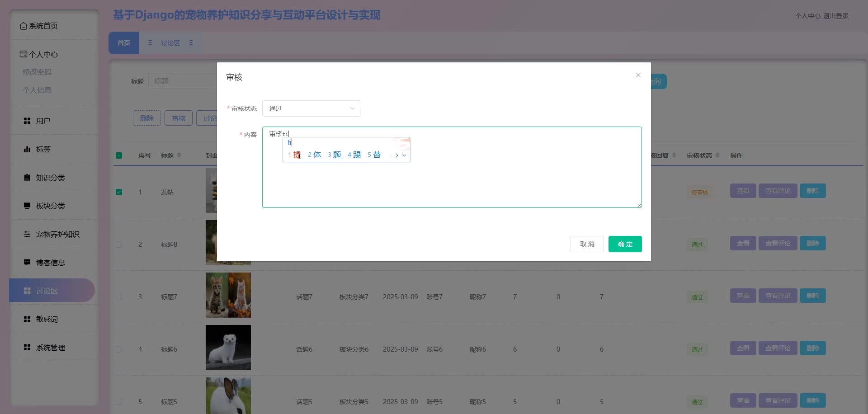The image size is (868, 414).
Task: Switch to the 首页 tab
Action: point(124,43)
